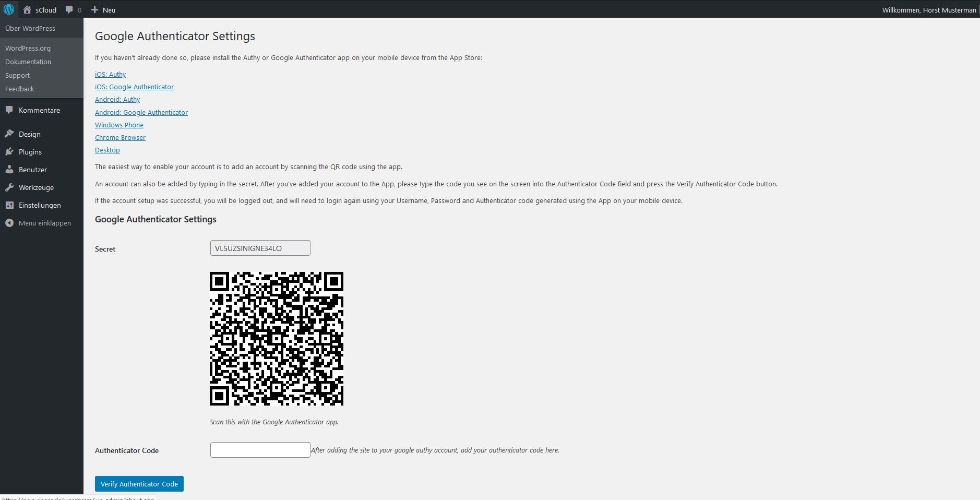Click the Authenticator Code input field
Image resolution: width=980 pixels, height=500 pixels.
[260, 450]
